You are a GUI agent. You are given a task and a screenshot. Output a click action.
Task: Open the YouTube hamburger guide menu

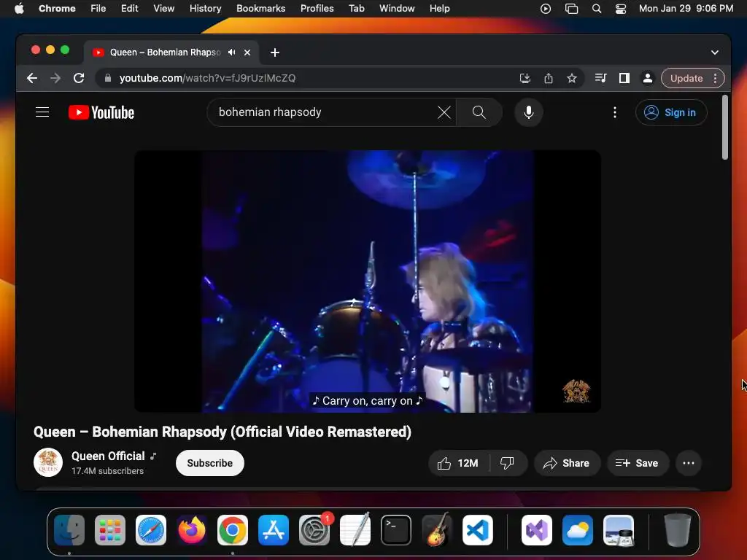pos(42,112)
